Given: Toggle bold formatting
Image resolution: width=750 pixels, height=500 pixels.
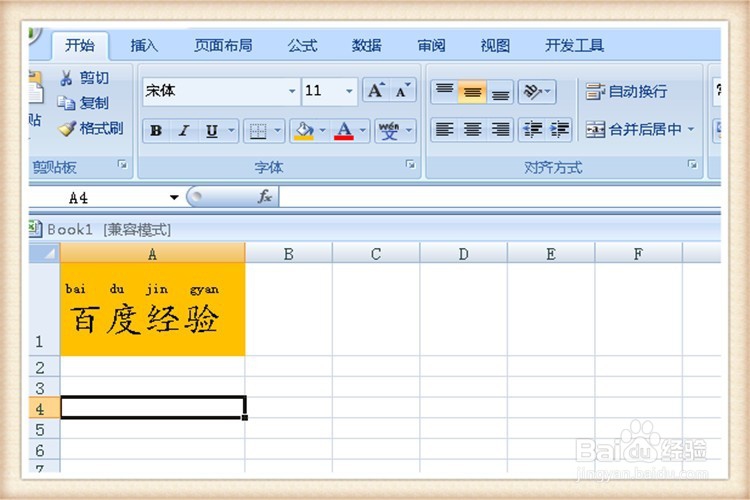Looking at the screenshot, I should 156,130.
